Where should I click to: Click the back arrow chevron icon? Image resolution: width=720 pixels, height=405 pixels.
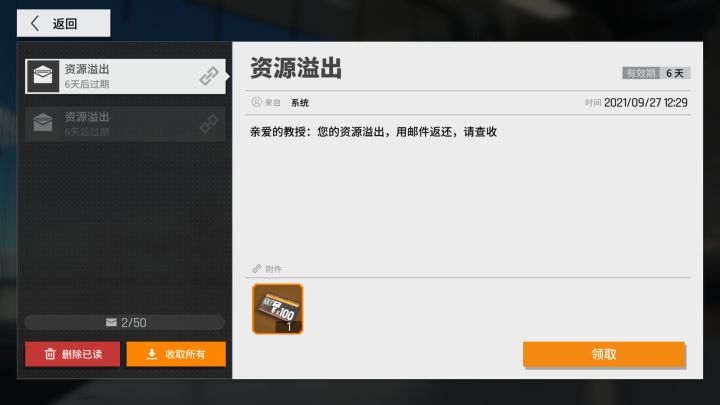[35, 23]
